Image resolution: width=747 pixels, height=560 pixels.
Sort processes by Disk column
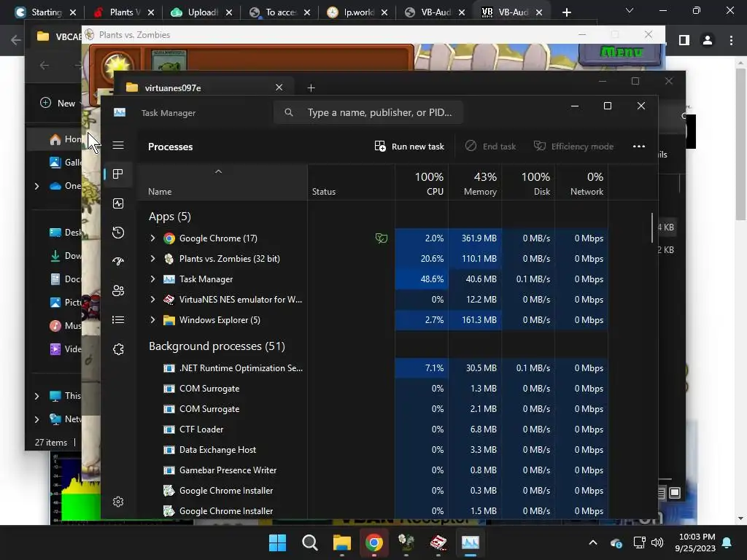(528, 183)
